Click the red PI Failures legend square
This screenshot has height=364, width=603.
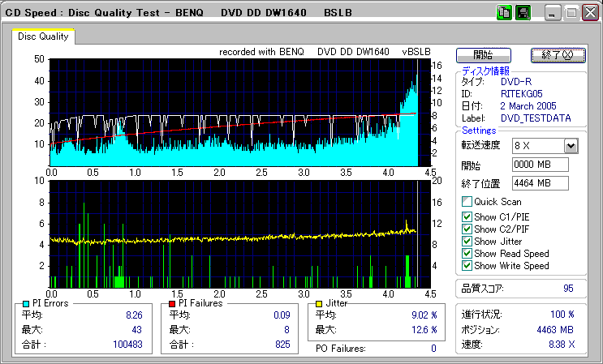172,303
